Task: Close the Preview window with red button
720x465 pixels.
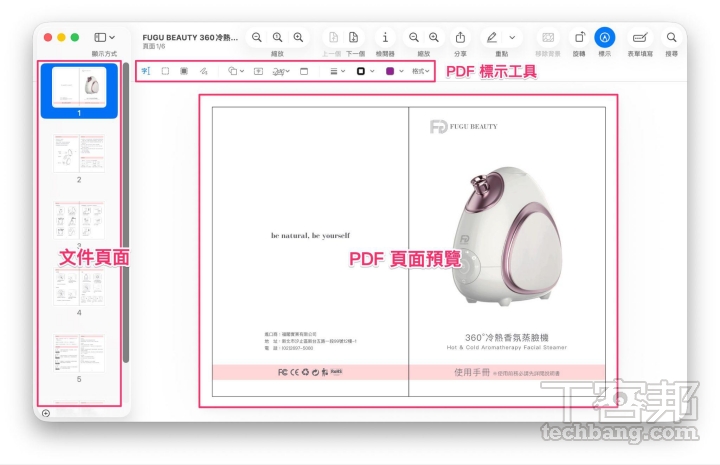Action: coord(48,37)
